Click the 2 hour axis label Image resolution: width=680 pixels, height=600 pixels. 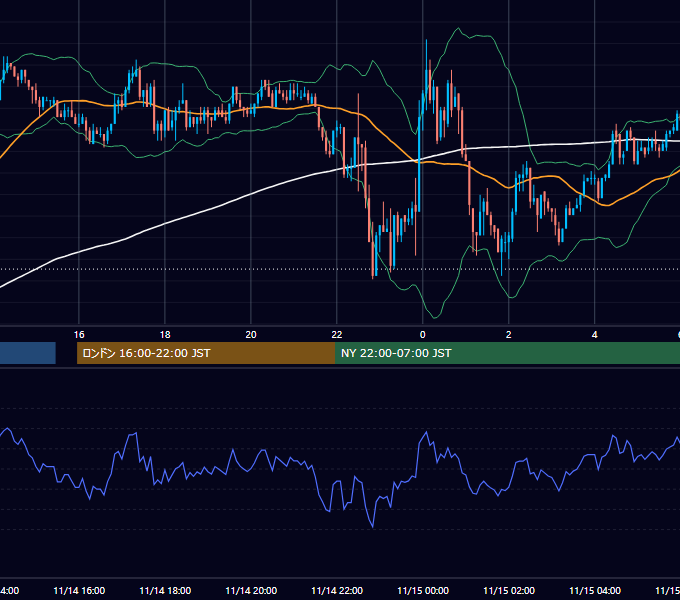(x=508, y=335)
